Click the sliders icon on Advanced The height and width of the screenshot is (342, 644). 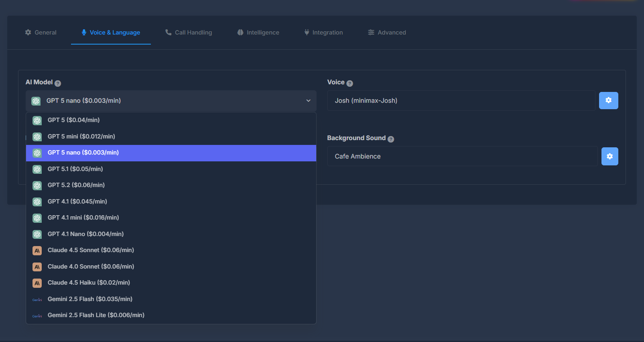(x=371, y=33)
